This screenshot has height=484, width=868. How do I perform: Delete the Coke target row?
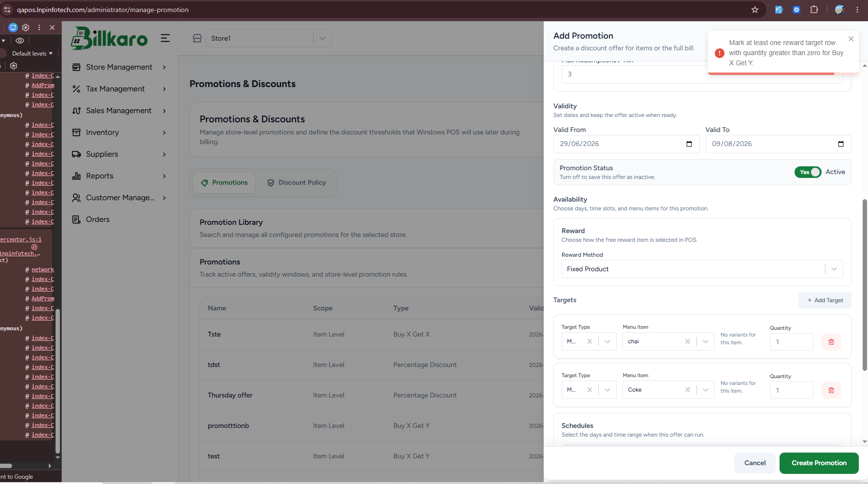tap(831, 390)
